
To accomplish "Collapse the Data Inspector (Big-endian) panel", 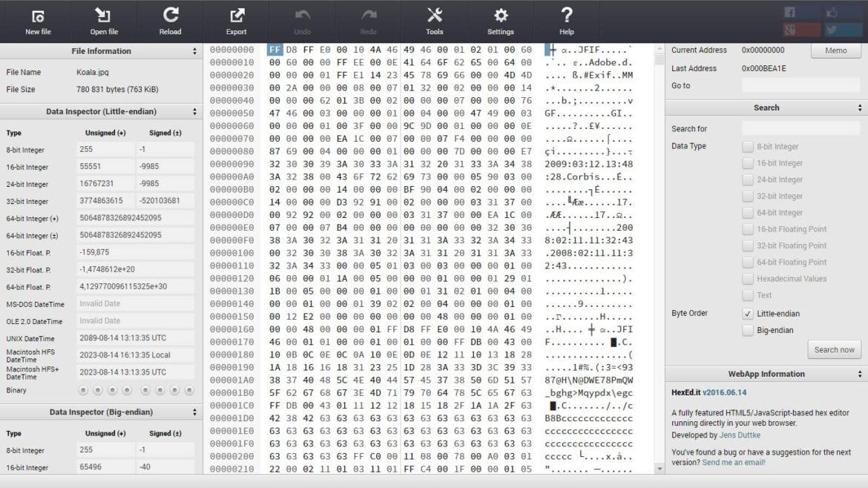I will 195,412.
